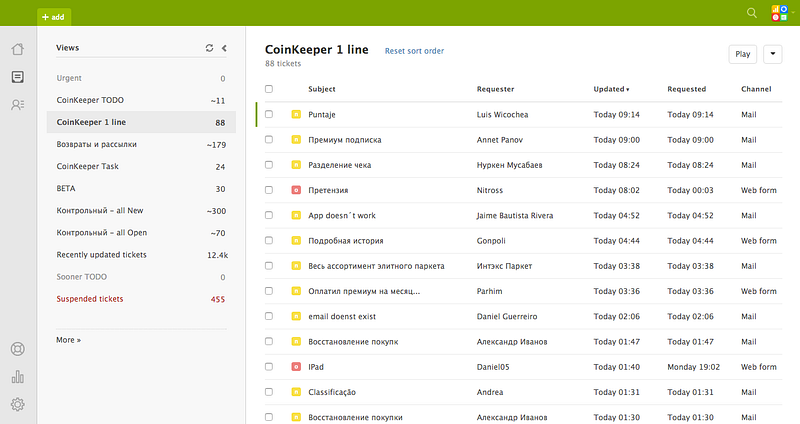
Task: Open the Classificação ticket subject
Action: 332,392
